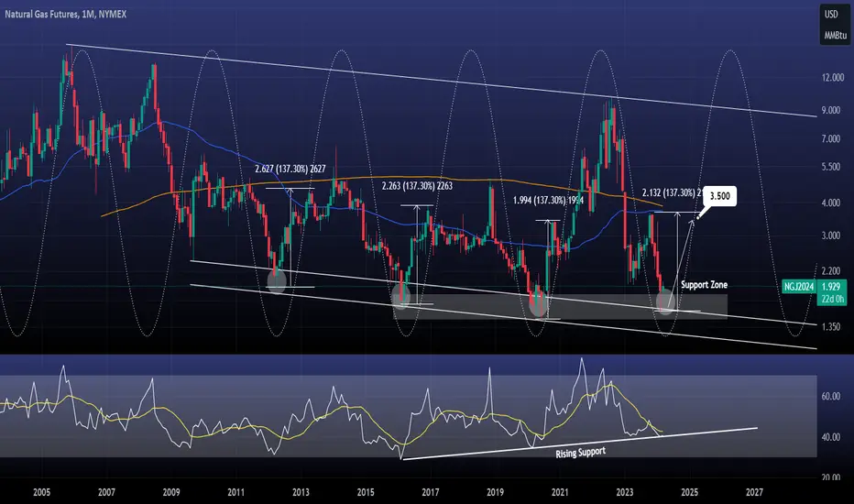Click the 2007 time axis label
The width and height of the screenshot is (854, 504).
tap(106, 493)
